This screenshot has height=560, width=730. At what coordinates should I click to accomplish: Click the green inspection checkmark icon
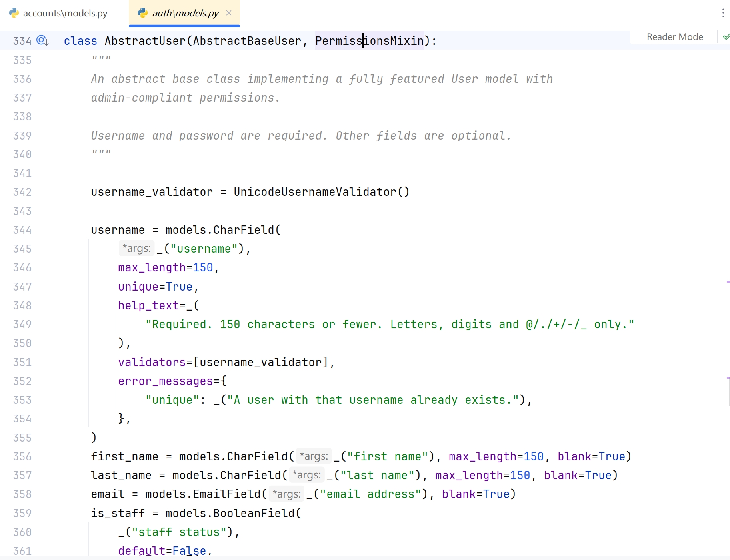pos(726,37)
